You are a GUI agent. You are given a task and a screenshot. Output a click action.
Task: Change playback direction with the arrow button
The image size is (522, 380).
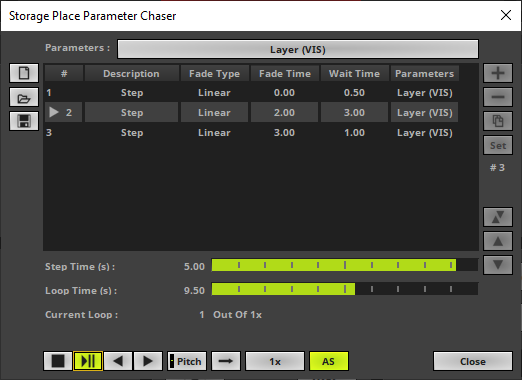click(226, 361)
